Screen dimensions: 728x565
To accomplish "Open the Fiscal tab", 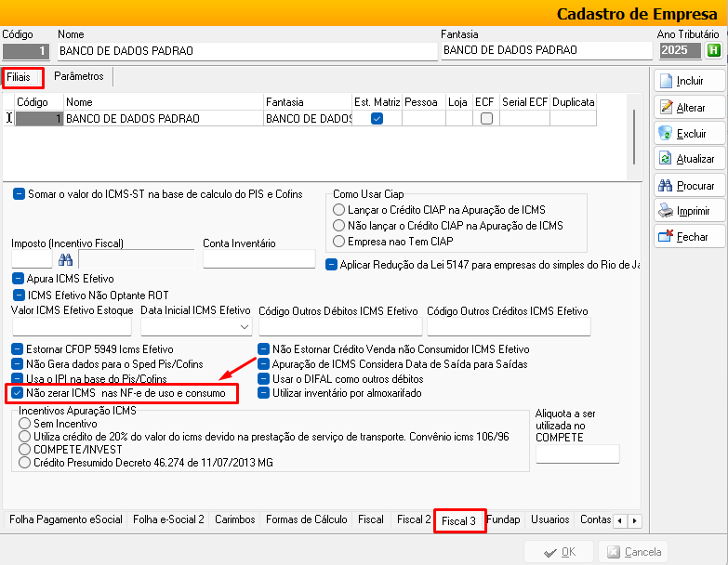I will point(371,519).
